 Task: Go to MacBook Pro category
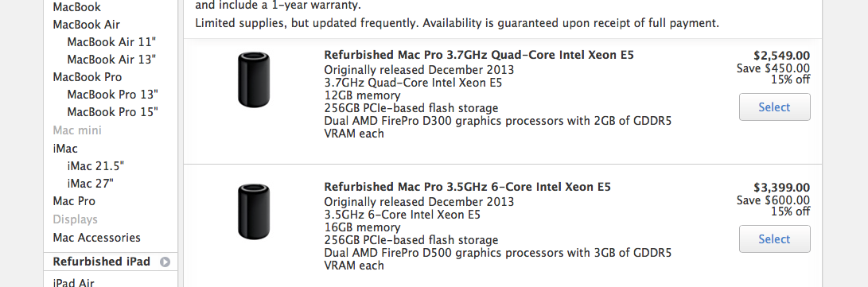(x=88, y=77)
